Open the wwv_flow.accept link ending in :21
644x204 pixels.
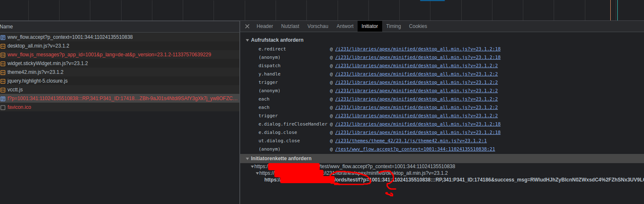tap(415, 149)
